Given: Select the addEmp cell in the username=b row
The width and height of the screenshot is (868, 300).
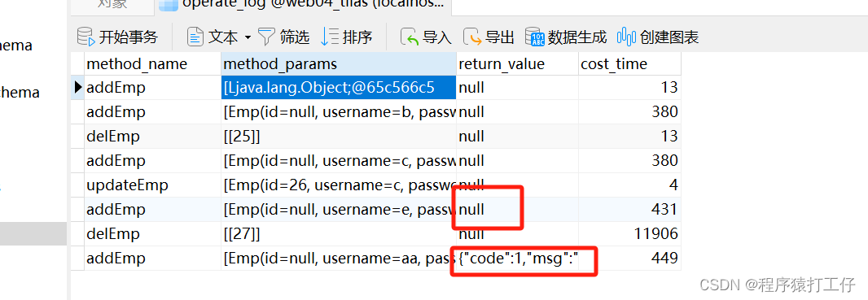Looking at the screenshot, I should coord(152,112).
